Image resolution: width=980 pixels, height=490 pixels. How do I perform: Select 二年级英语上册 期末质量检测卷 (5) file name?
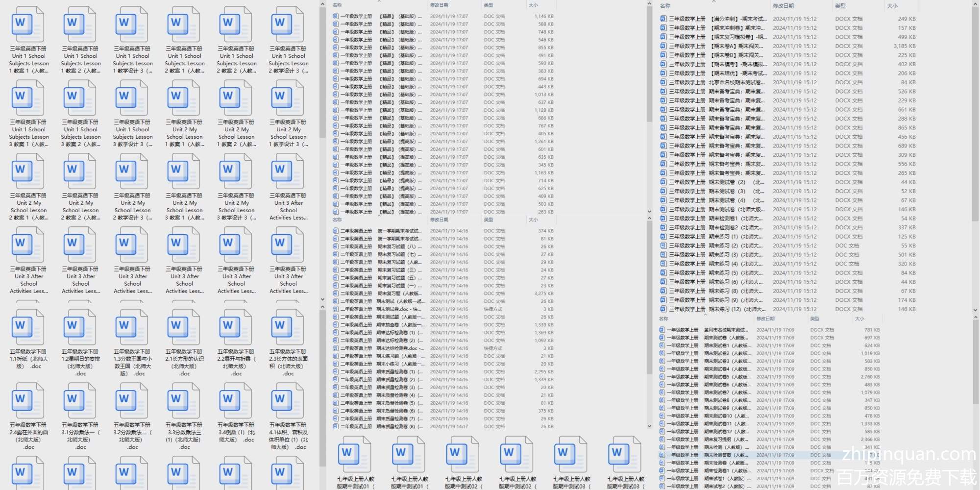[382, 403]
